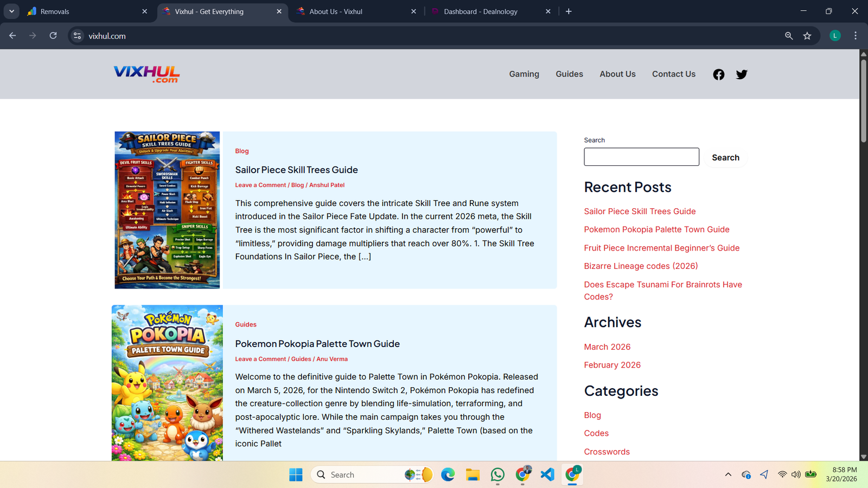
Task: Click the sidebar search input field
Action: click(x=641, y=157)
